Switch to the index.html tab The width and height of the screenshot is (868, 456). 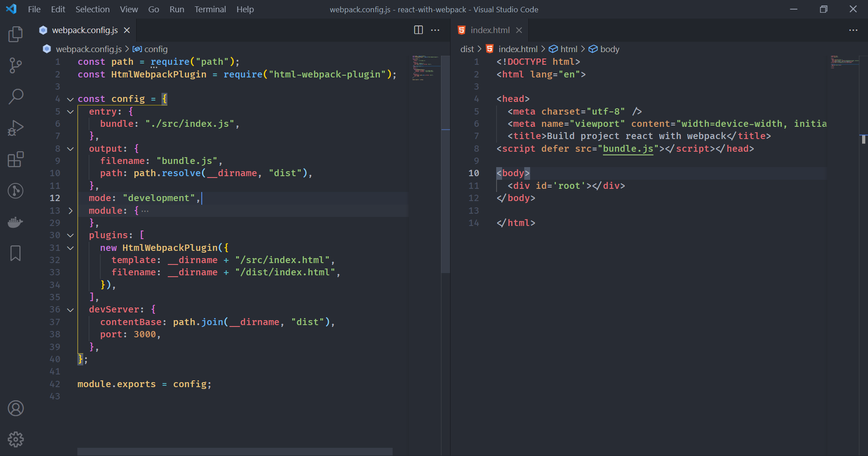pos(489,30)
